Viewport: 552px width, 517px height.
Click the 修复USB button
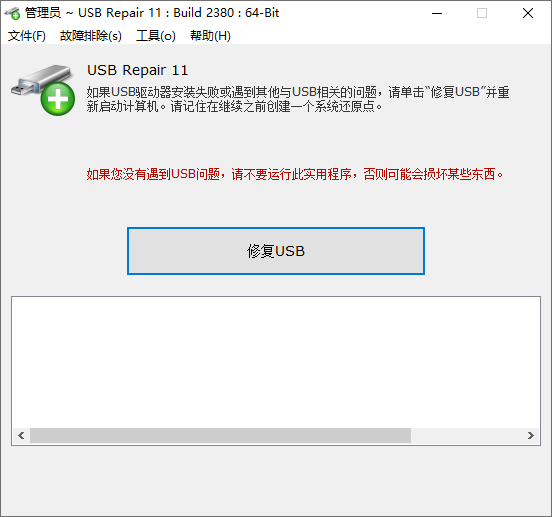coord(276,251)
